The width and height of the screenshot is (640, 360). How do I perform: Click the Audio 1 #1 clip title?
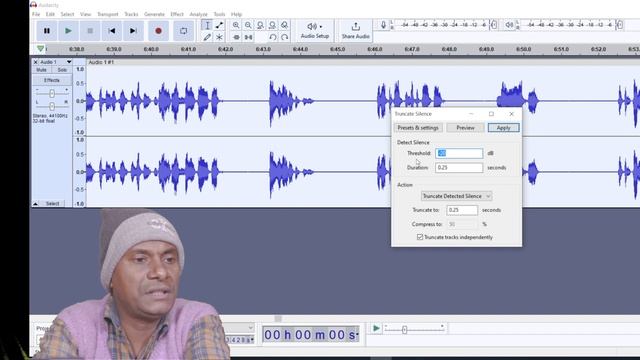tap(101, 62)
